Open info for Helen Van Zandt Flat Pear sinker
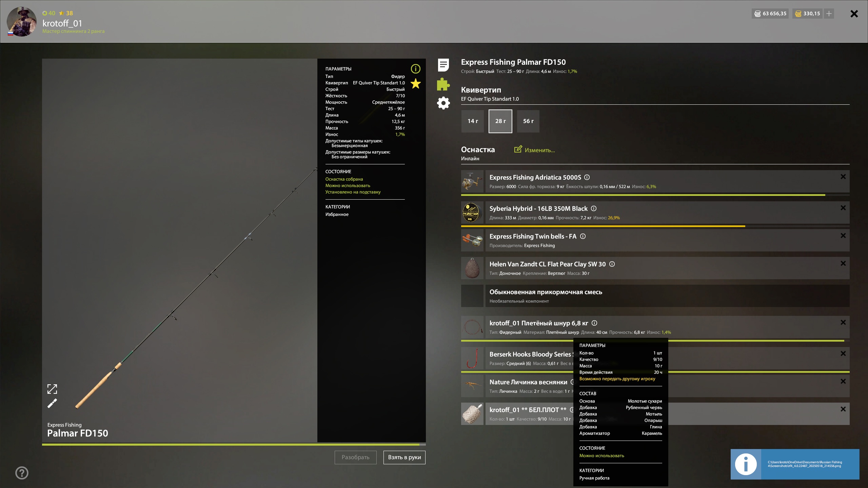The image size is (868, 488). point(612,264)
